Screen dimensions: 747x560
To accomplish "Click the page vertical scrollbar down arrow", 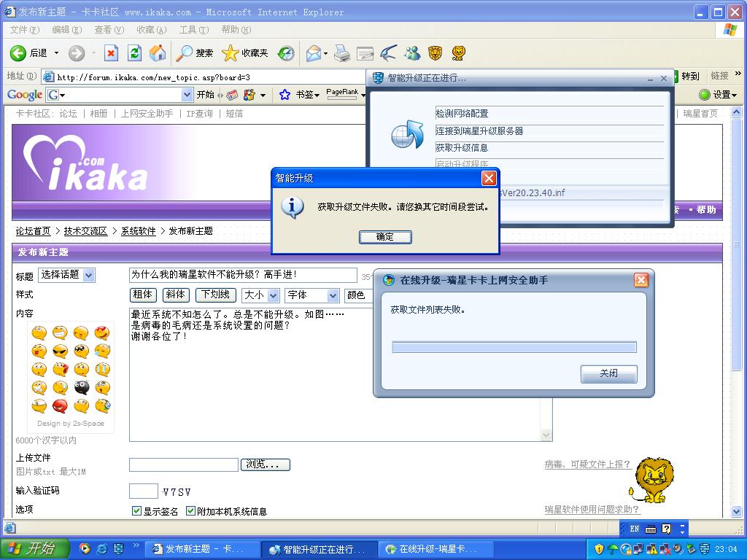I will pos(736,512).
